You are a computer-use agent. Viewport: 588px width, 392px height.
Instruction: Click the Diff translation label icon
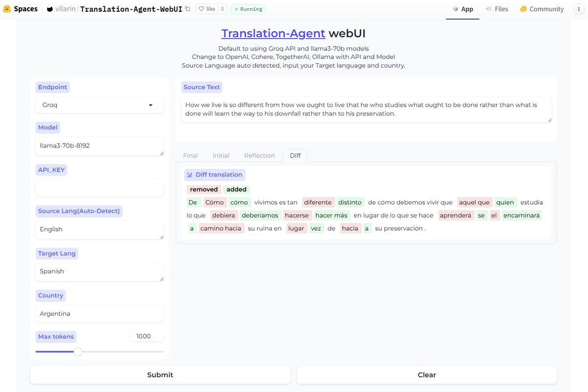pyautogui.click(x=190, y=175)
